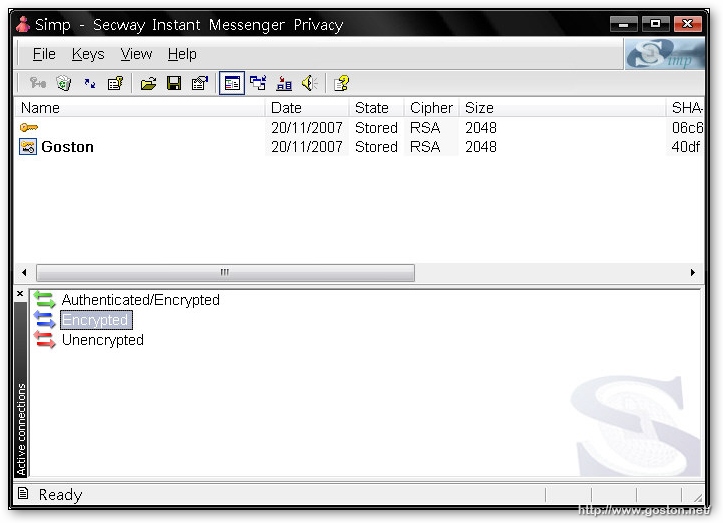This screenshot has height=523, width=723.
Task: Click Stored state in Goston row
Action: [376, 147]
